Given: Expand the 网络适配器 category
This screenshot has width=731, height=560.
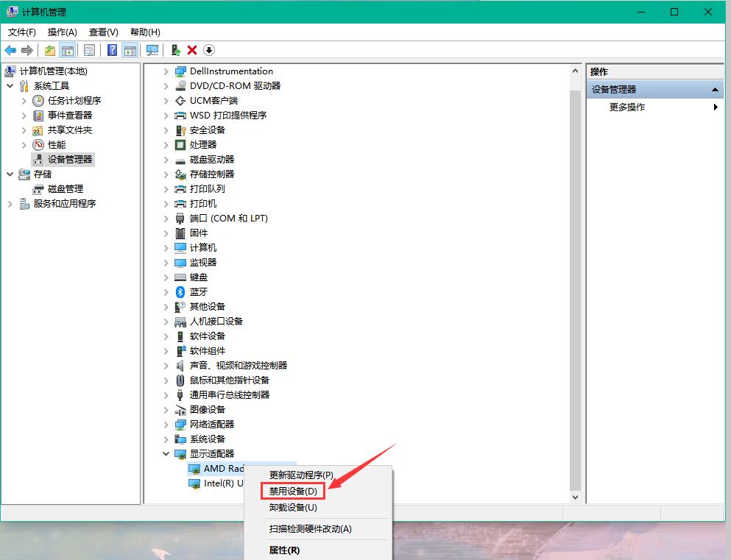Looking at the screenshot, I should pos(166,425).
